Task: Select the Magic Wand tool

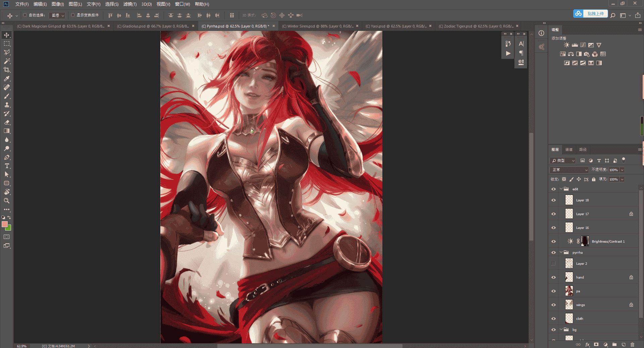Action: (x=7, y=61)
